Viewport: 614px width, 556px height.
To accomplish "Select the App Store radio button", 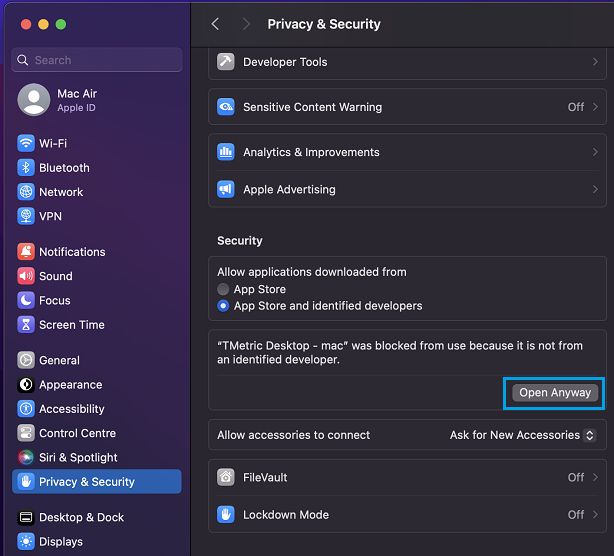I will click(223, 289).
